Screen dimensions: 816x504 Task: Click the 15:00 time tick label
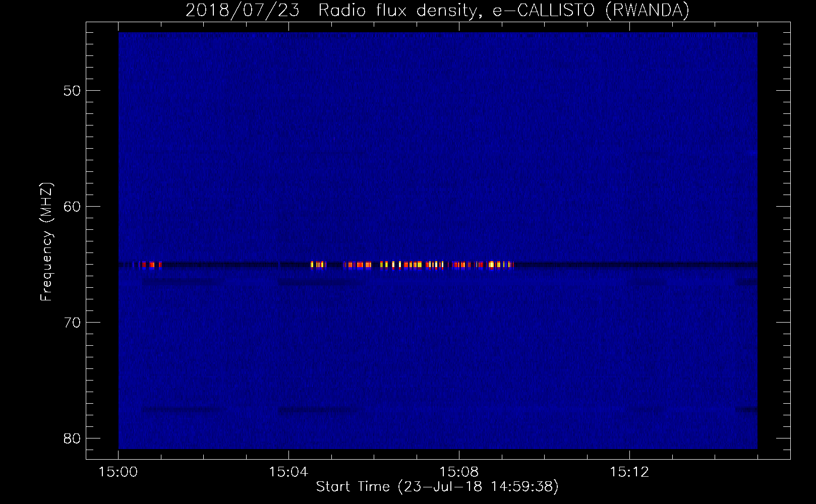(118, 472)
